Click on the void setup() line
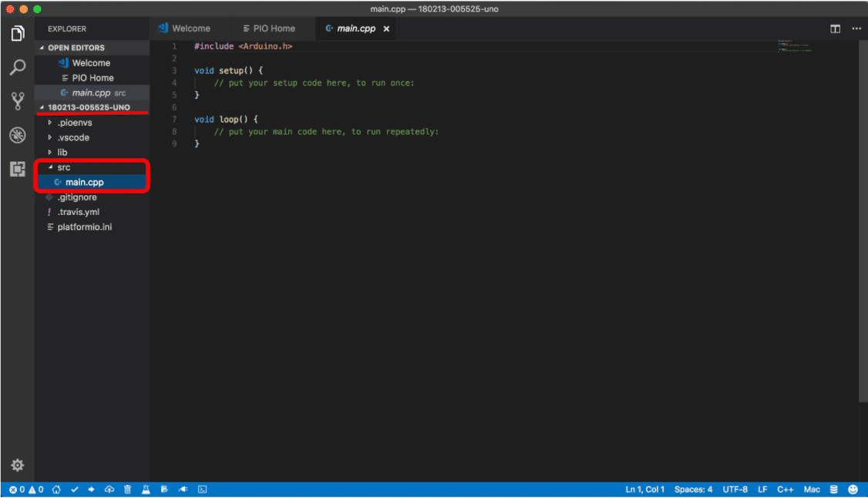The image size is (868, 498). tap(229, 71)
